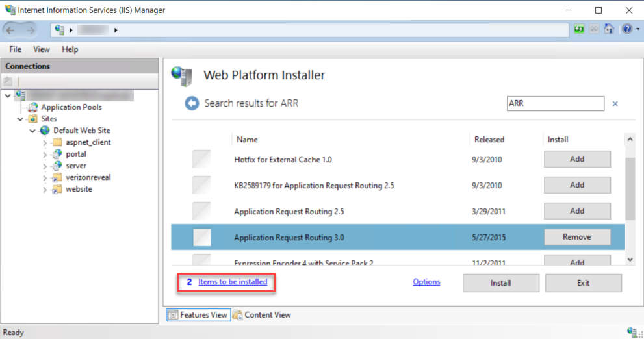Add KB2589179 for Application Request Routing 2.5
This screenshot has height=339, width=644.
click(x=577, y=185)
